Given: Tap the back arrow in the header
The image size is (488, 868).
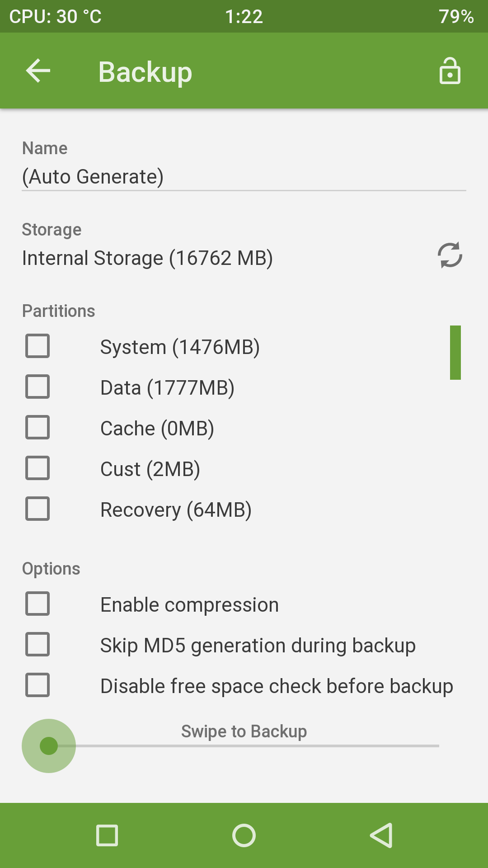Looking at the screenshot, I should 38,71.
